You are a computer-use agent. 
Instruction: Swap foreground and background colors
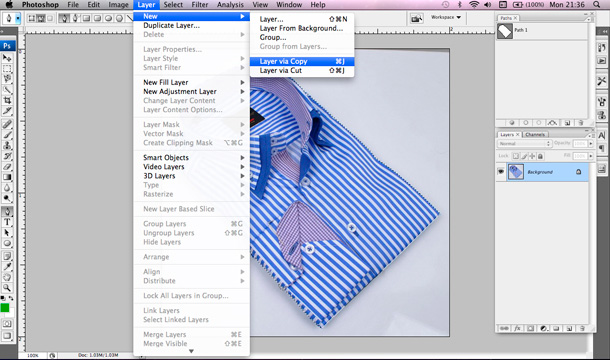(11, 299)
